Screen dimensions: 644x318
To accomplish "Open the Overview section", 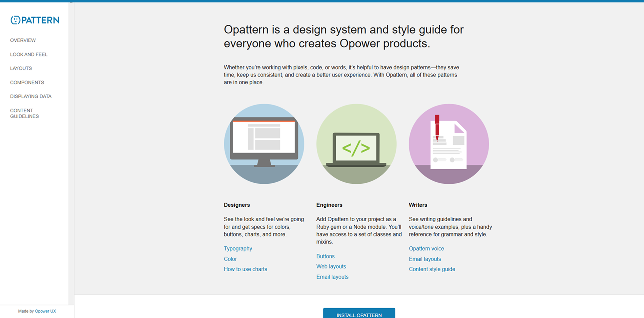I will point(23,40).
